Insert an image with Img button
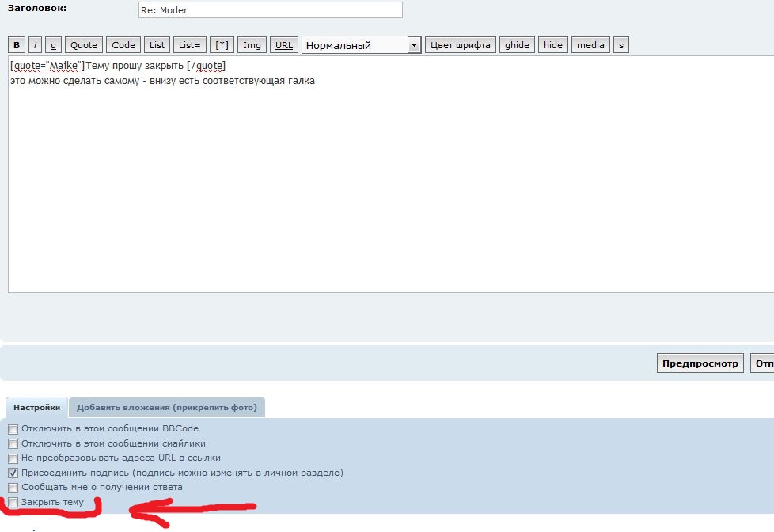This screenshot has width=774, height=532. [252, 45]
